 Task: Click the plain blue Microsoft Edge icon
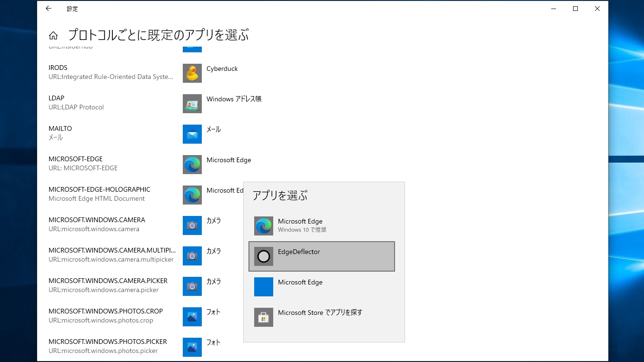264,287
